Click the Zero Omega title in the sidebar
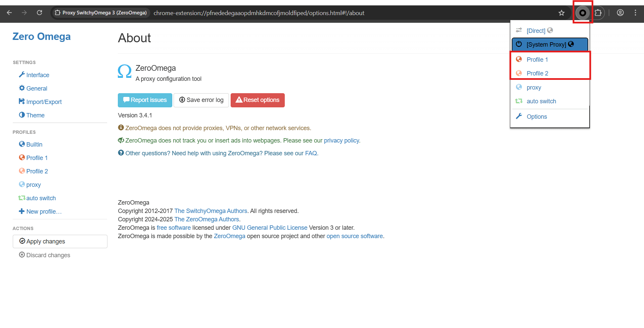 tap(42, 36)
